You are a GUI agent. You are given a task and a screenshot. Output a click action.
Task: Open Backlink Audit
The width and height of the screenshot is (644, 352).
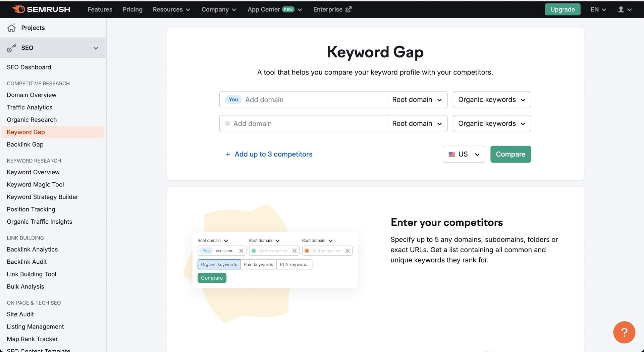coord(27,262)
